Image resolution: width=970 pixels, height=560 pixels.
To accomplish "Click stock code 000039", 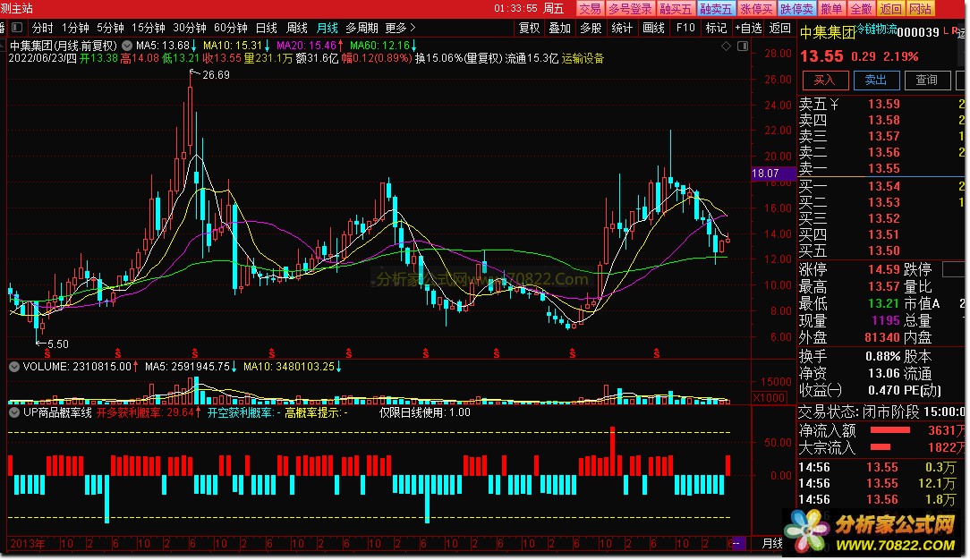I will 918,32.
